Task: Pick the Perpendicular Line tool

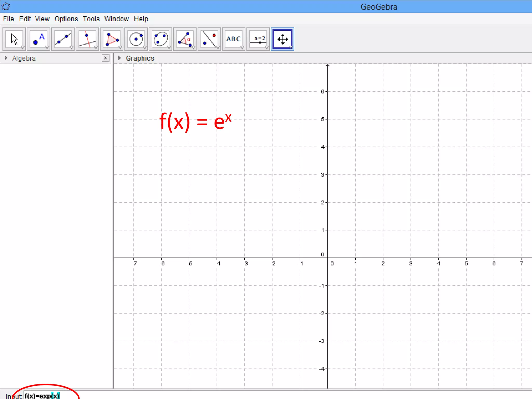Action: pyautogui.click(x=87, y=39)
